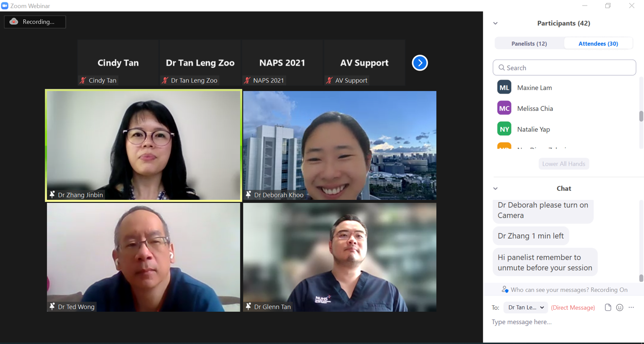Click ML avatar for Maxine Lam
Viewport: 644px width, 344px height.
point(504,87)
